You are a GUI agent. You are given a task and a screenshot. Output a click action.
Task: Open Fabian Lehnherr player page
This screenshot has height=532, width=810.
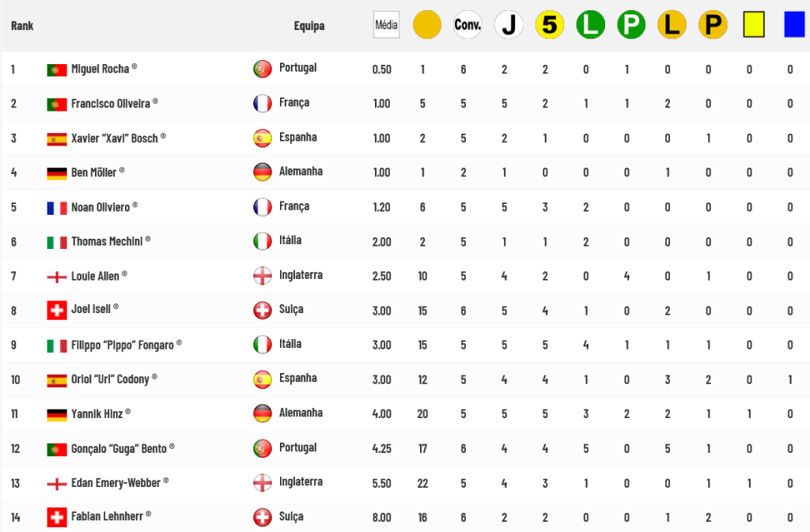click(107, 516)
